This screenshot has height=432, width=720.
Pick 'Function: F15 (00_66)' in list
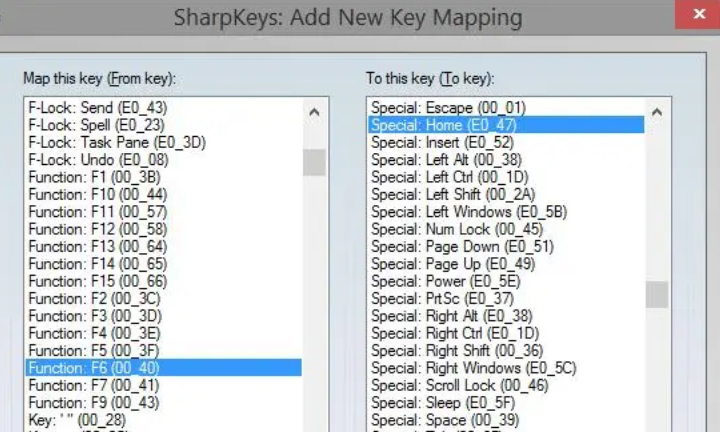163,281
